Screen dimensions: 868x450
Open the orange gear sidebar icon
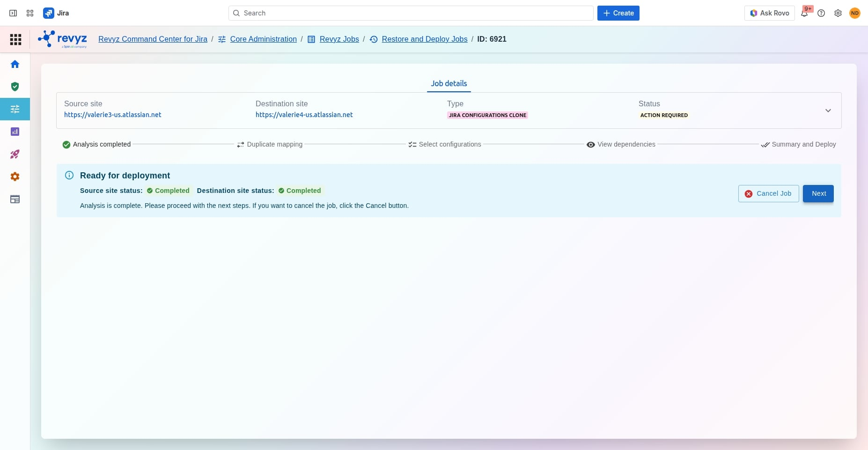(x=15, y=177)
